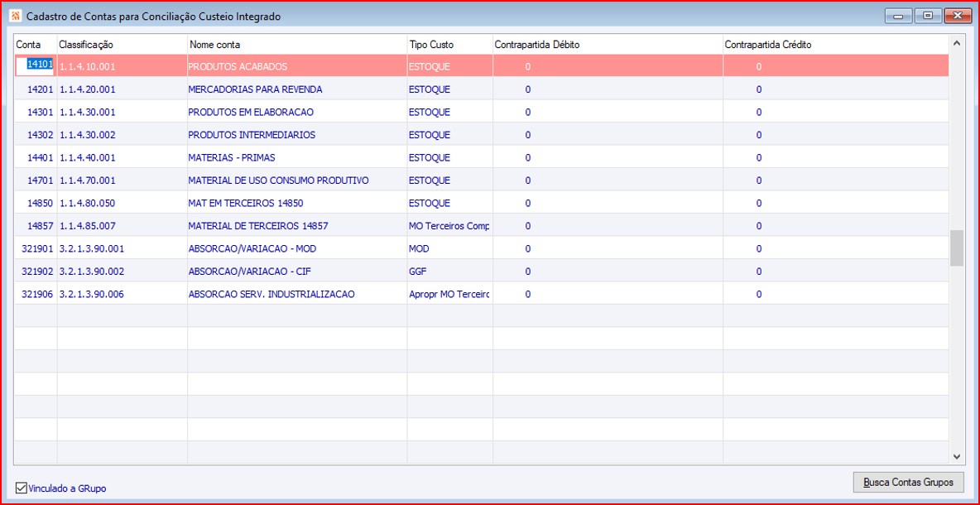The image size is (980, 505).
Task: Click classification 3.2.1.3.90.001
Action: 92,248
